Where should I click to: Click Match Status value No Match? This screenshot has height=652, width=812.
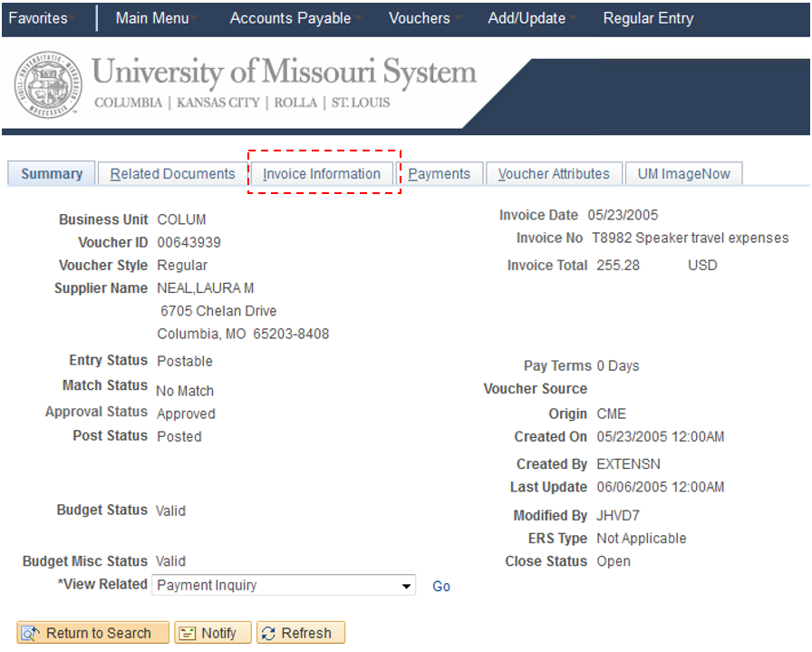pos(185,391)
